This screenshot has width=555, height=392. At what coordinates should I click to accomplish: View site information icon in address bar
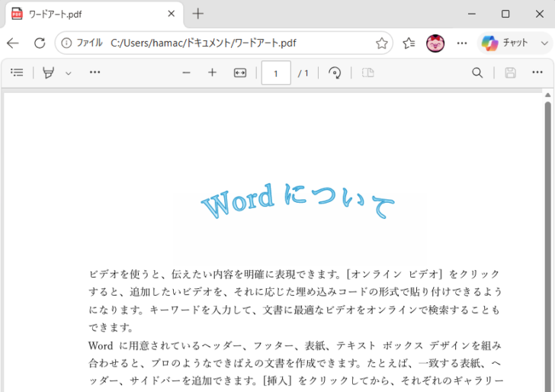coord(66,43)
